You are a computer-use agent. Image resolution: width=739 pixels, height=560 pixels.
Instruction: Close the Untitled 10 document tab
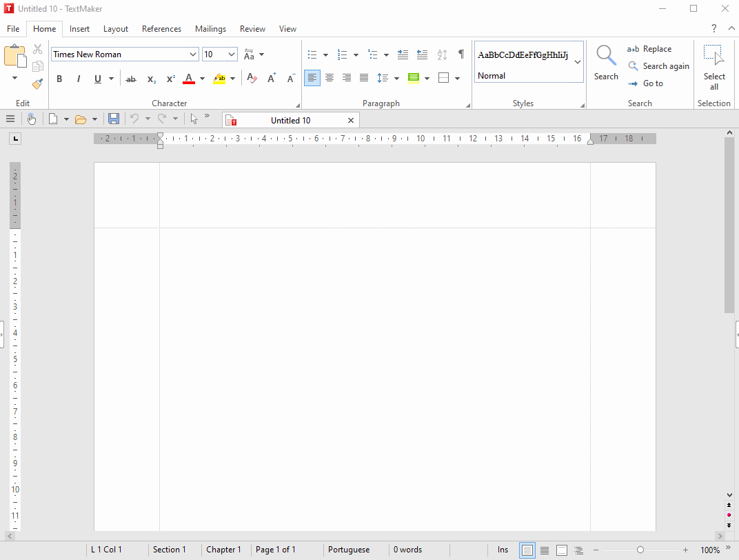click(351, 120)
